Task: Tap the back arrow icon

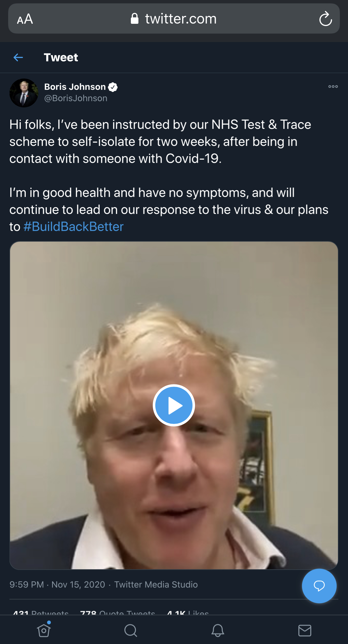Action: click(18, 58)
